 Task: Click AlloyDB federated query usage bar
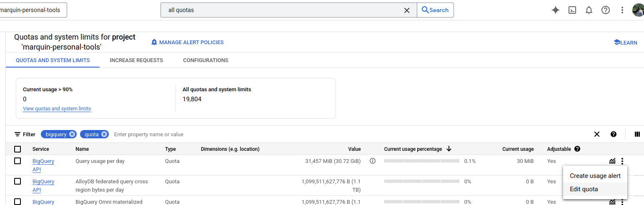tap(422, 181)
